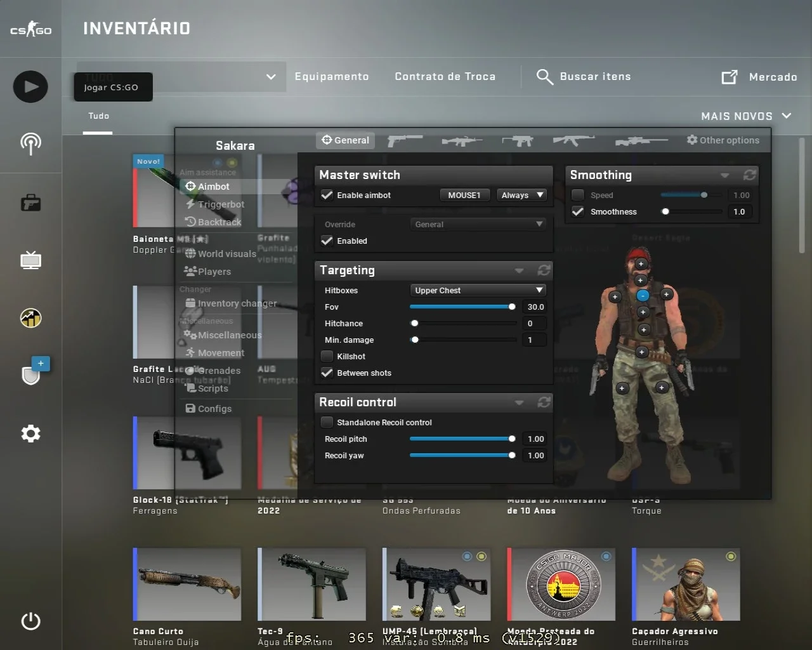812x650 pixels.
Task: Open the Always activation mode dropdown
Action: (x=521, y=195)
